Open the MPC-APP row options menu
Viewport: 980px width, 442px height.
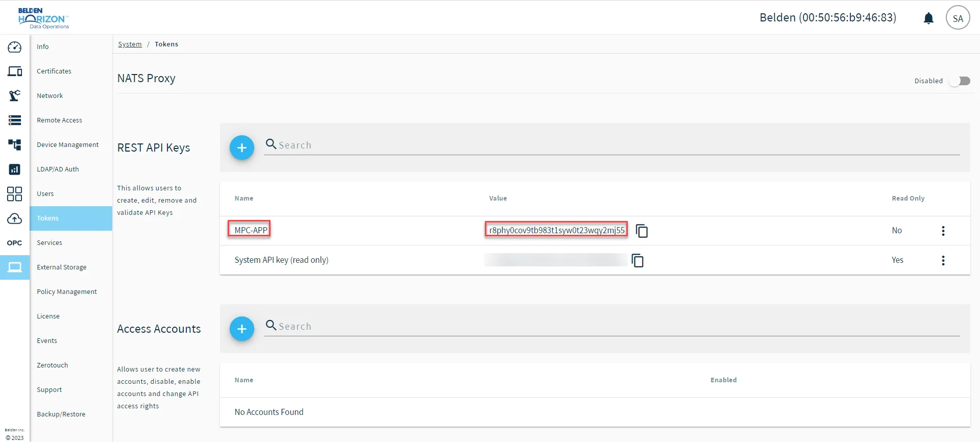pyautogui.click(x=943, y=231)
